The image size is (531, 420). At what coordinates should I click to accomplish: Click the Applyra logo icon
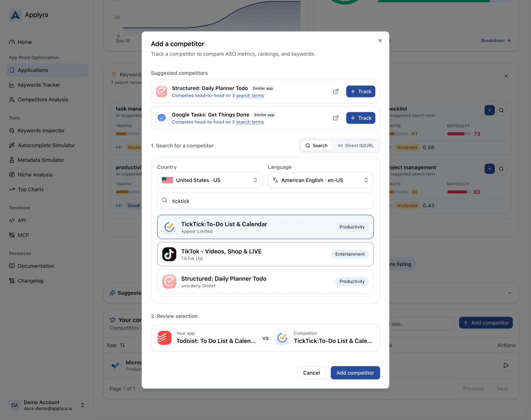coord(15,15)
